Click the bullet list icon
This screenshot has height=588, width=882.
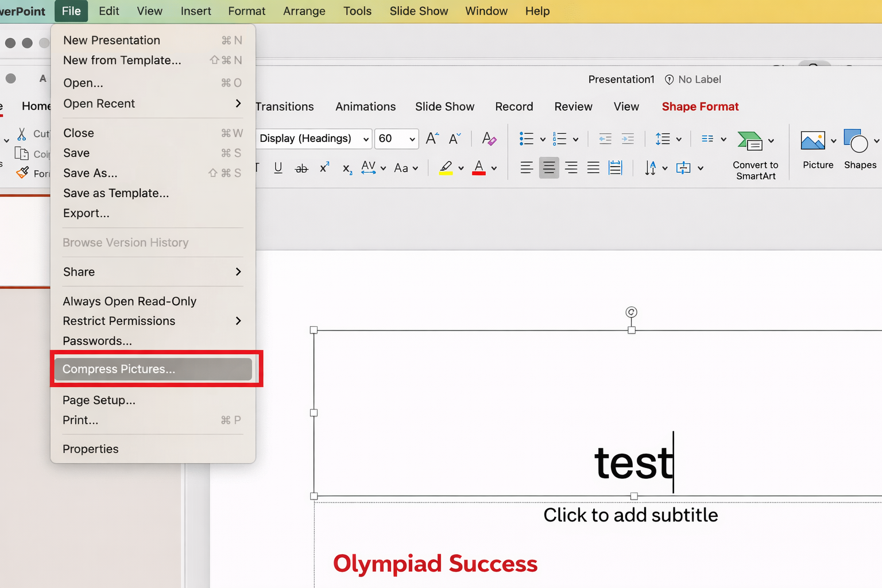526,138
